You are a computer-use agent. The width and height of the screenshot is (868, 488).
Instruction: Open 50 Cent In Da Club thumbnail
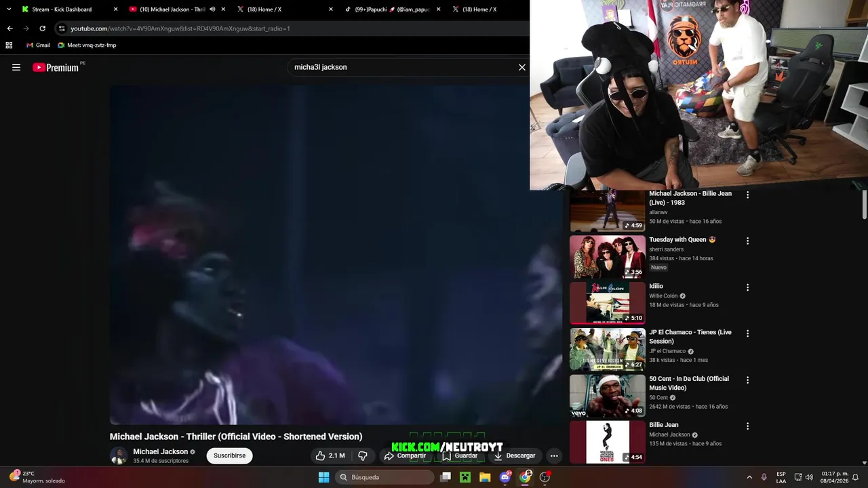pos(608,396)
